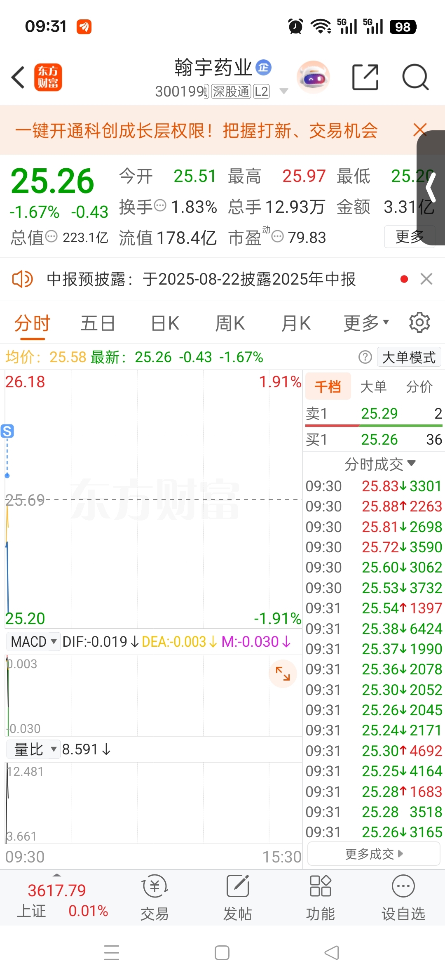This screenshot has width=445, height=980.
Task: Open 更多成交 more trades link
Action: [x=374, y=854]
